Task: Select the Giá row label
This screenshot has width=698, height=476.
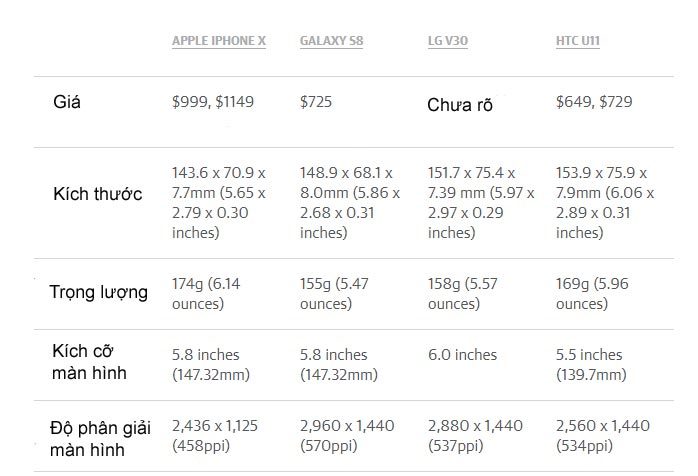Action: point(67,102)
